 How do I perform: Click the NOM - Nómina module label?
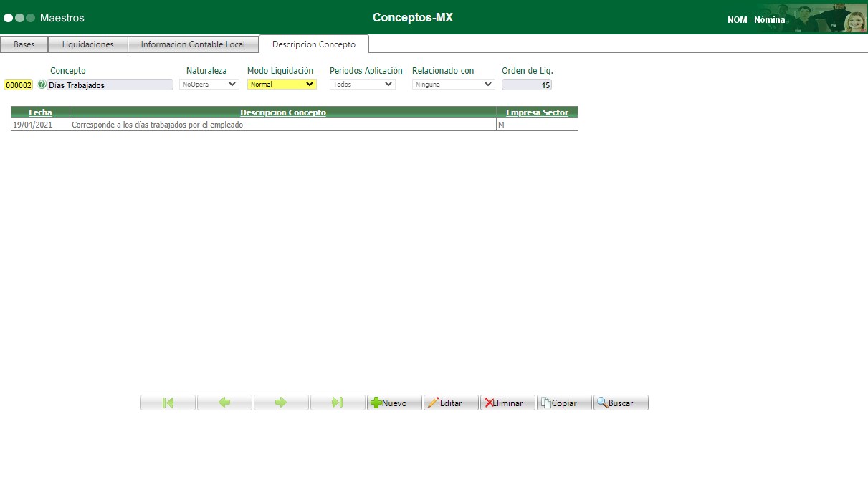coord(756,20)
